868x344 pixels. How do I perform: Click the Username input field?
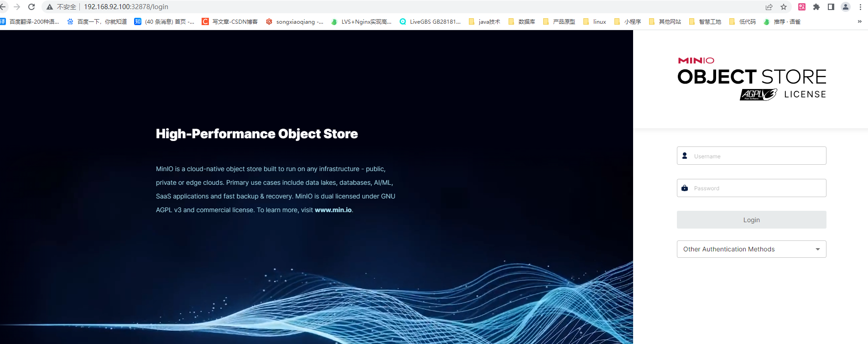click(x=751, y=156)
